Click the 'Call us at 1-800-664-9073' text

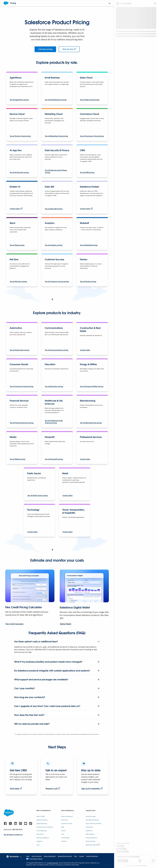coord(13,830)
